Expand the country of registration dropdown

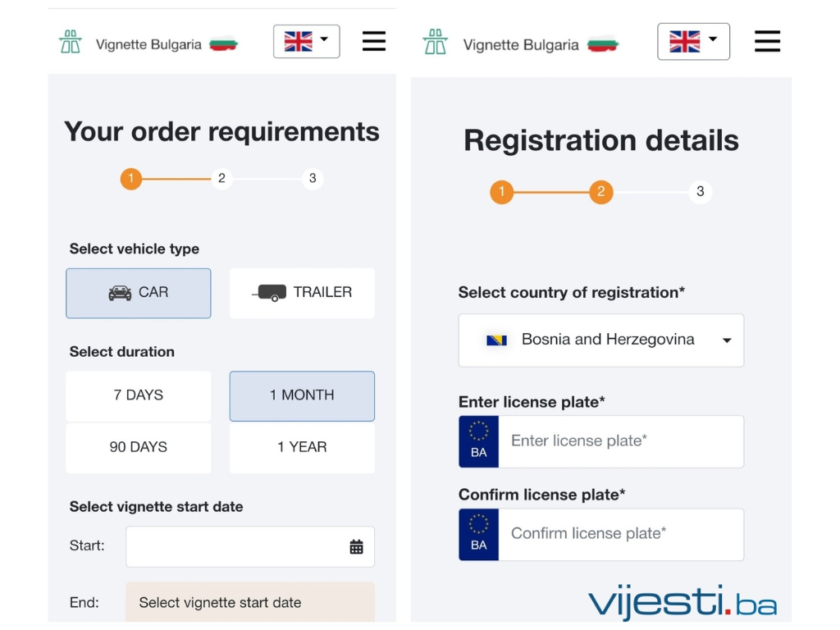(x=601, y=340)
